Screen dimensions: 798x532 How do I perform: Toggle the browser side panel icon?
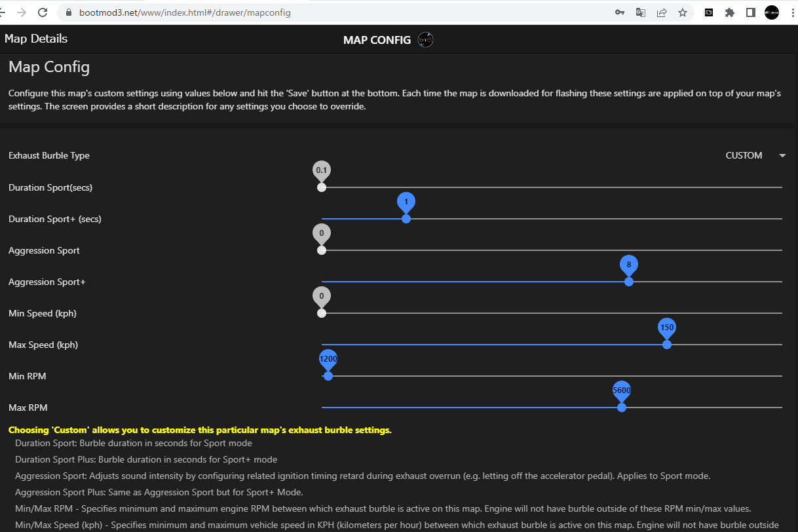[x=751, y=12]
